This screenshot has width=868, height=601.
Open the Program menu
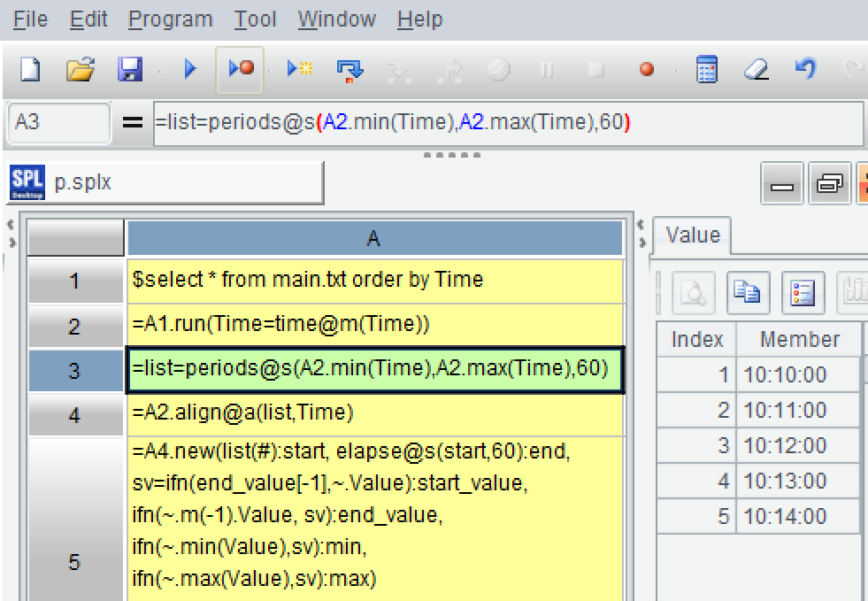(x=170, y=19)
